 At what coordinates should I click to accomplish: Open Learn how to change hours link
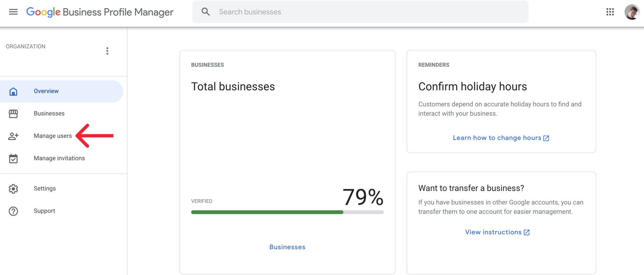(x=497, y=138)
